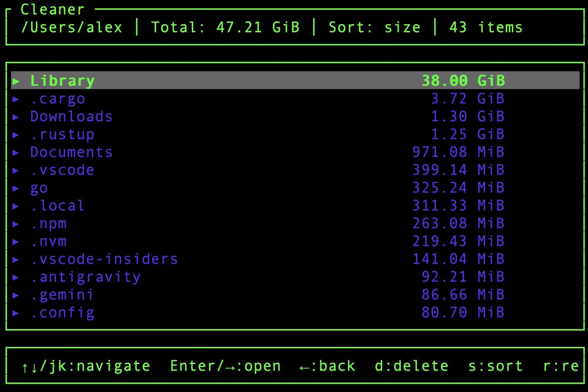Select the Downloads directory name
This screenshot has width=588, height=392.
tap(72, 116)
